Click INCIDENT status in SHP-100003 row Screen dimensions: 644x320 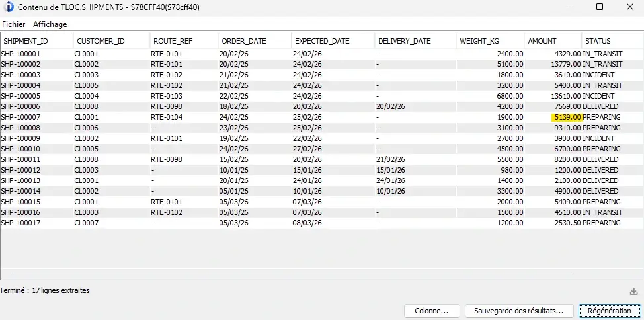pyautogui.click(x=599, y=75)
